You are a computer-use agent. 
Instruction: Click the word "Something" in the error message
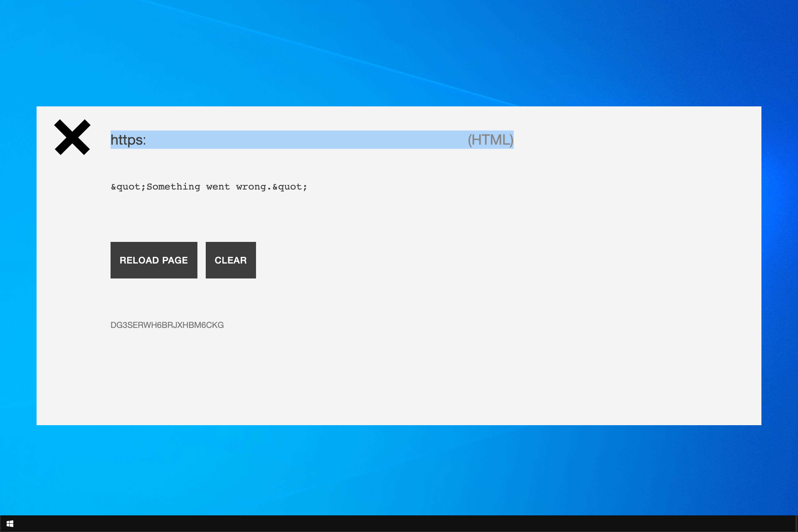point(173,187)
